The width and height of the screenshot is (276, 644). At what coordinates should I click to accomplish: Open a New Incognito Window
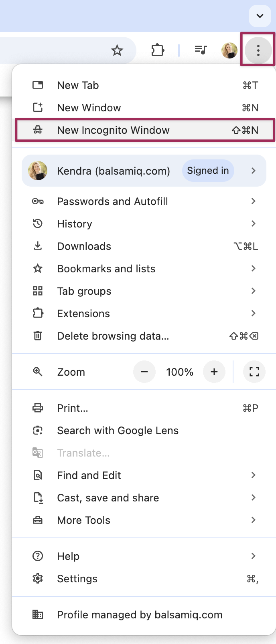click(x=114, y=130)
